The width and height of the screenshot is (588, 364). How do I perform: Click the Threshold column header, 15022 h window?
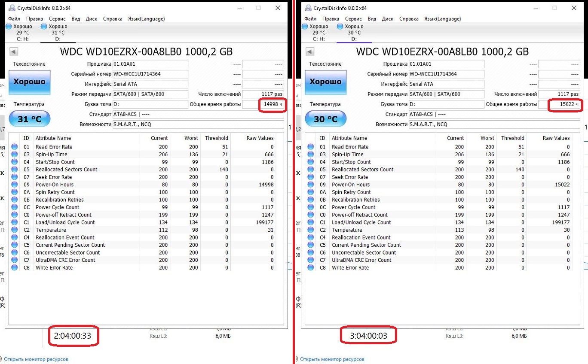coord(513,138)
